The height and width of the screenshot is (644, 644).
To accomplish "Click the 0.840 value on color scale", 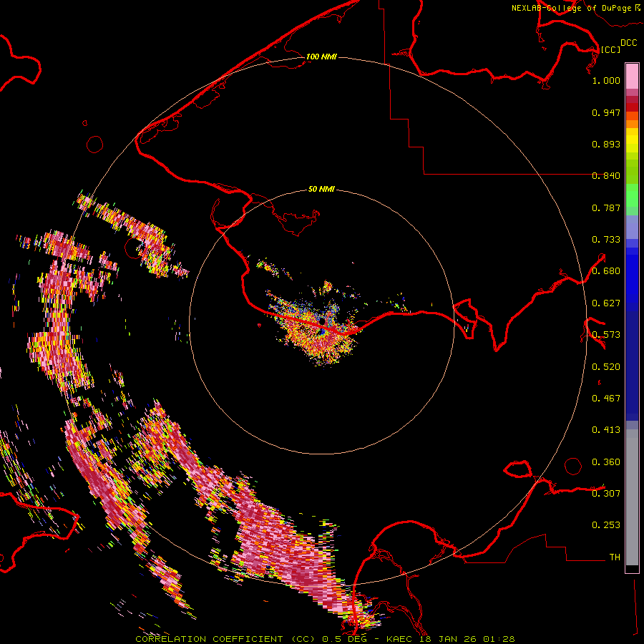I will (x=606, y=176).
